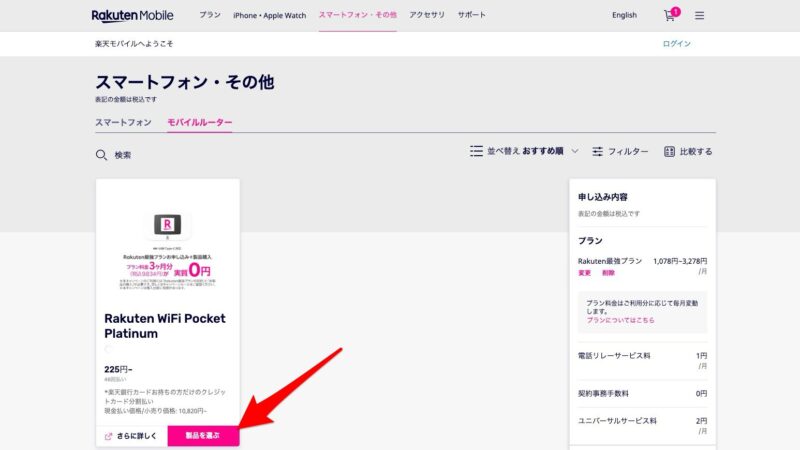Open the プランについてはこちら link
The width and height of the screenshot is (800, 450).
[x=620, y=320]
